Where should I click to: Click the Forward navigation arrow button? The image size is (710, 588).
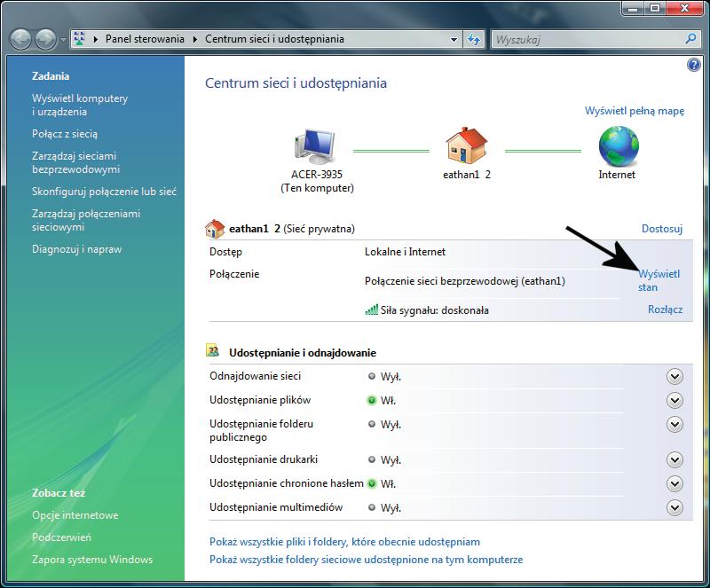click(x=46, y=40)
